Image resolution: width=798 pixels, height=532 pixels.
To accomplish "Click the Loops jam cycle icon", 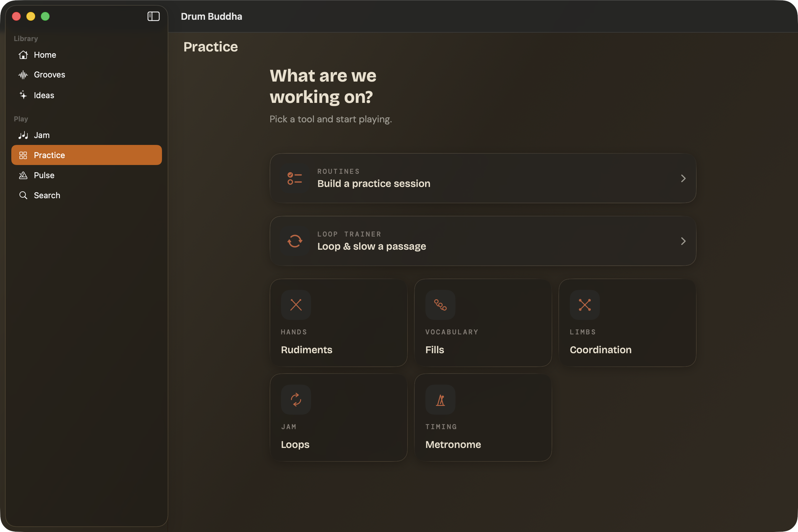I will click(x=296, y=399).
